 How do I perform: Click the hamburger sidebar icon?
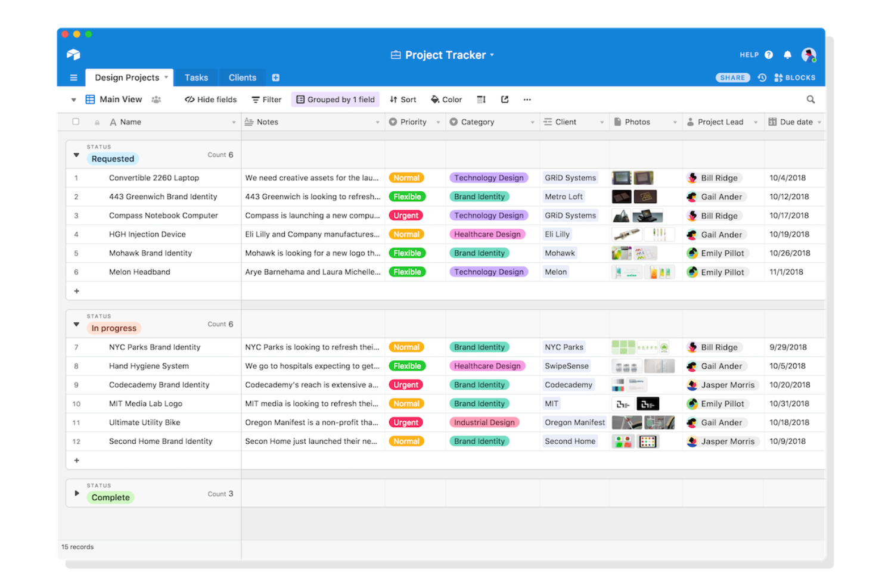click(73, 77)
